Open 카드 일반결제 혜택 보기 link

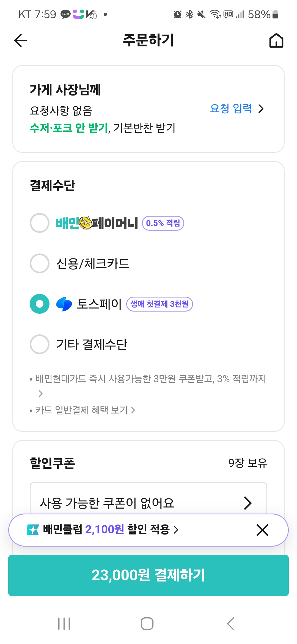(85, 410)
